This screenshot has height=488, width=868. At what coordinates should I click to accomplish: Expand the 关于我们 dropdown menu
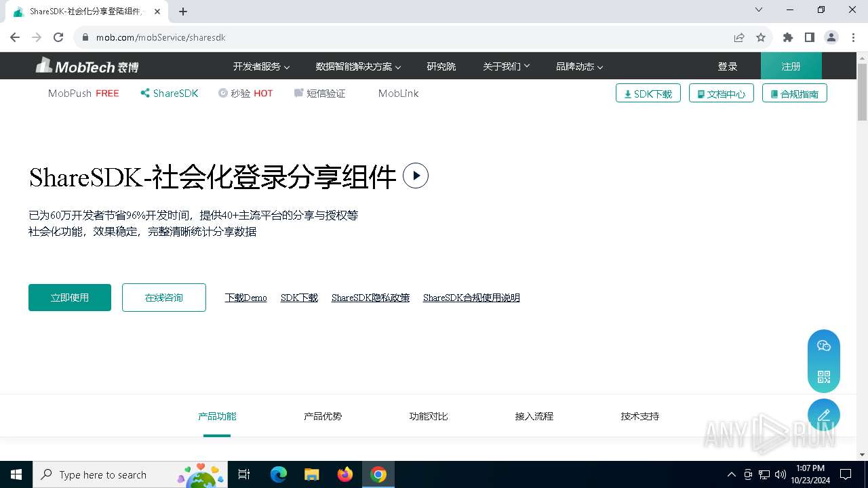tap(507, 66)
